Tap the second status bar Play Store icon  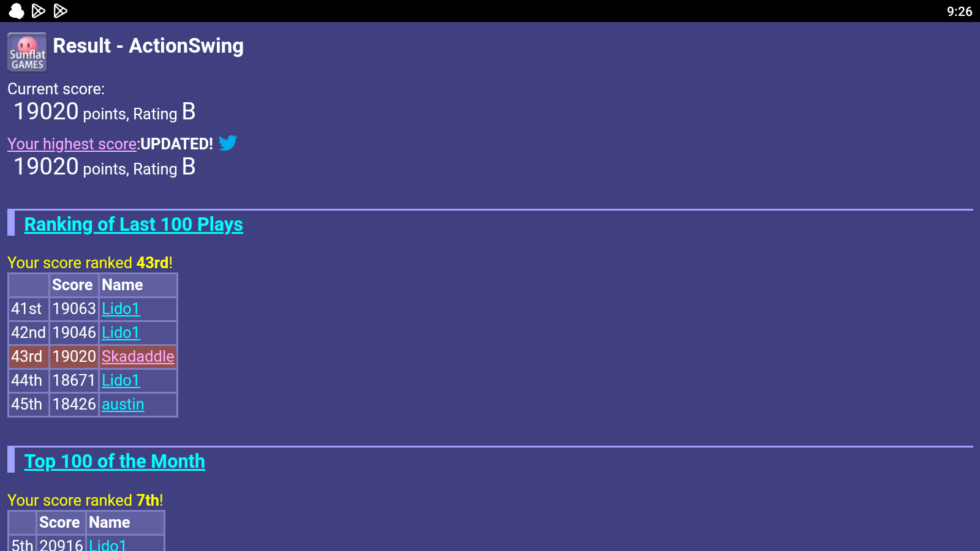39,11
